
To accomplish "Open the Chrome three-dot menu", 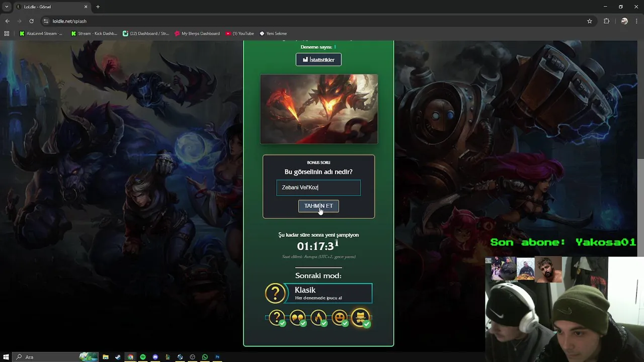I will (637, 21).
